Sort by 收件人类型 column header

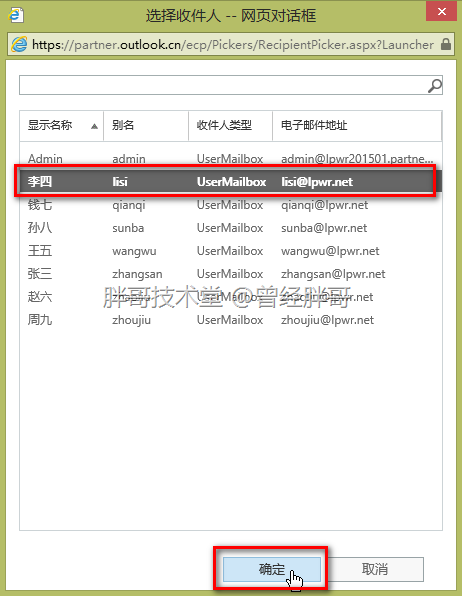[x=230, y=125]
